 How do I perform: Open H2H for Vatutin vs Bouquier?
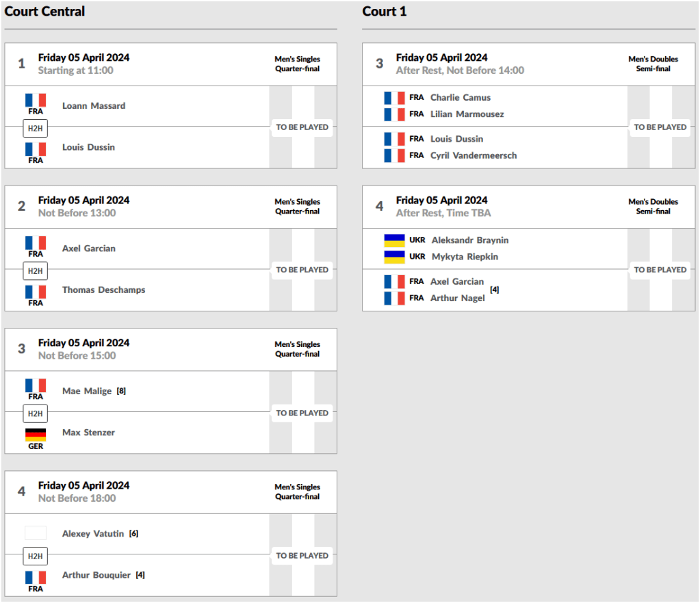[x=36, y=556]
